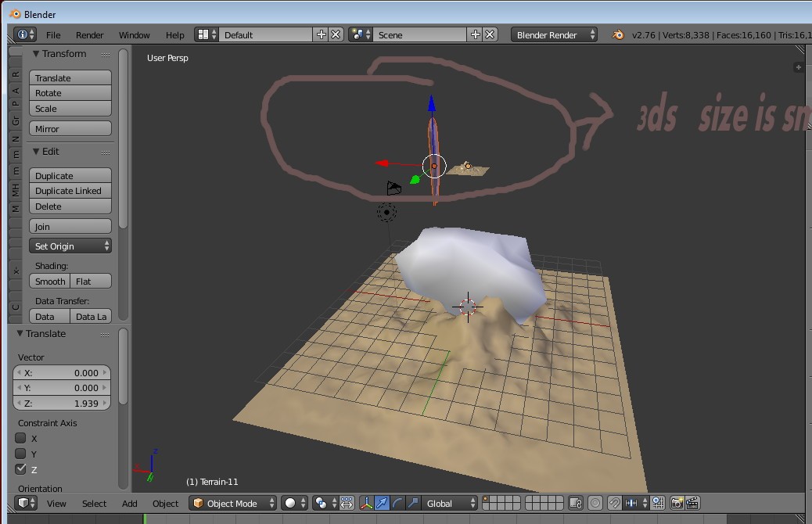Image resolution: width=812 pixels, height=524 pixels.
Task: Open the Blender Render engine dropdown
Action: pyautogui.click(x=554, y=34)
